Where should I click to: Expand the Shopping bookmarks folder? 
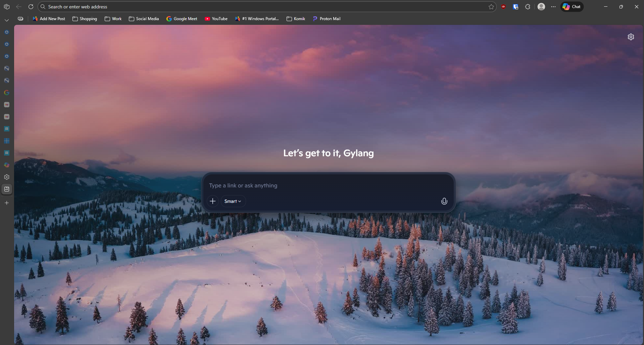pos(85,19)
